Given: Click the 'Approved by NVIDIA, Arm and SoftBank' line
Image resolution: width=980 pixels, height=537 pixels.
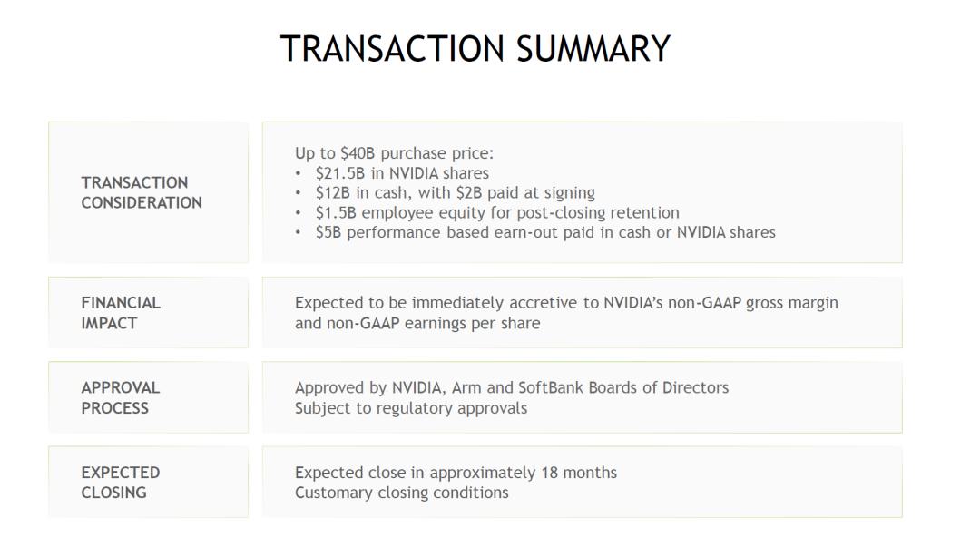Looking at the screenshot, I should (x=512, y=388).
